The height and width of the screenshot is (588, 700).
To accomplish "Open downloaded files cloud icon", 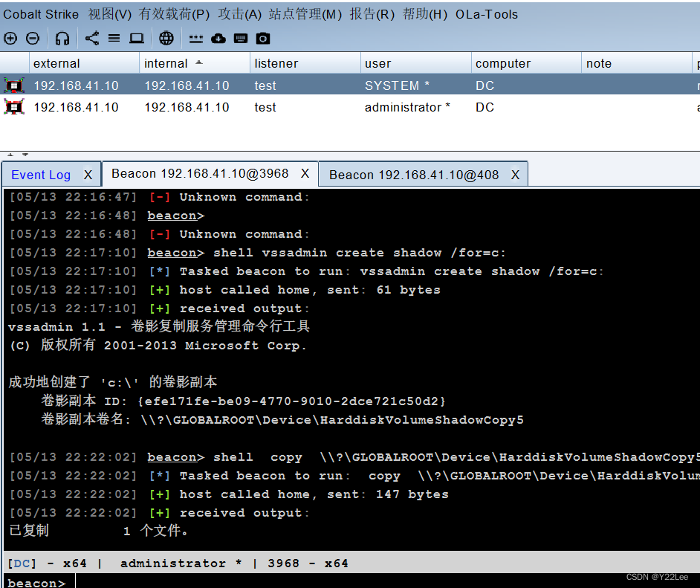I will (218, 39).
